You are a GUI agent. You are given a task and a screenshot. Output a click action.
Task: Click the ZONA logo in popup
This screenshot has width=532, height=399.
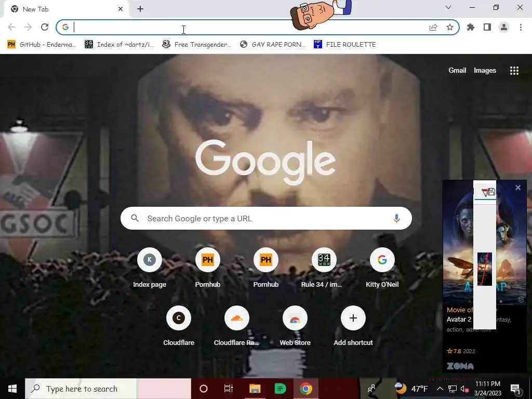(x=460, y=366)
